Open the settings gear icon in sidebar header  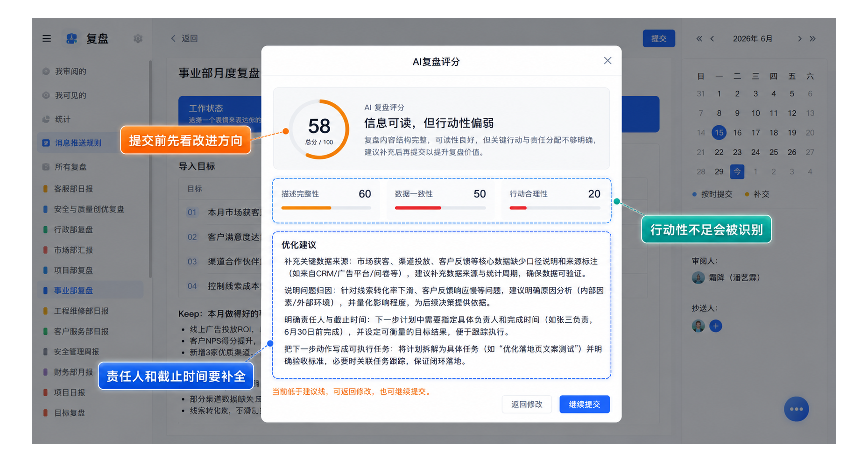[138, 38]
